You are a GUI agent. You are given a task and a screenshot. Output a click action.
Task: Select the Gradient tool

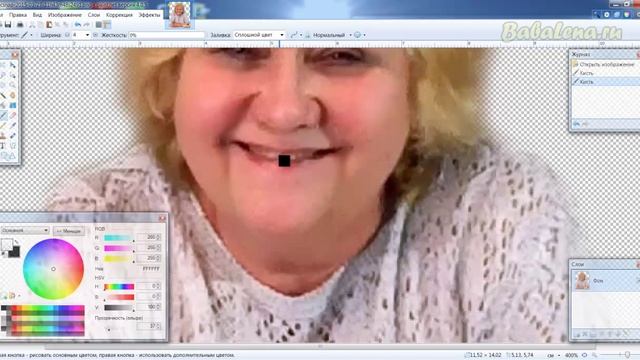coord(13,105)
